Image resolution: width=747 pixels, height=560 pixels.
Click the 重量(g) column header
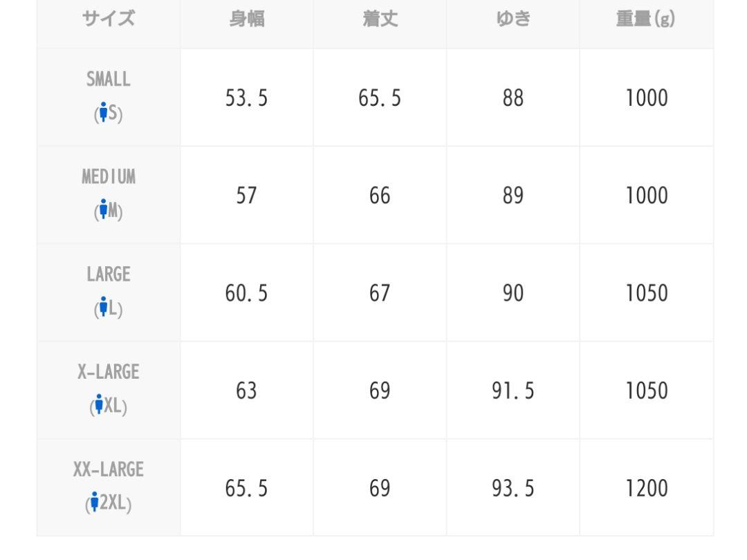pyautogui.click(x=647, y=19)
